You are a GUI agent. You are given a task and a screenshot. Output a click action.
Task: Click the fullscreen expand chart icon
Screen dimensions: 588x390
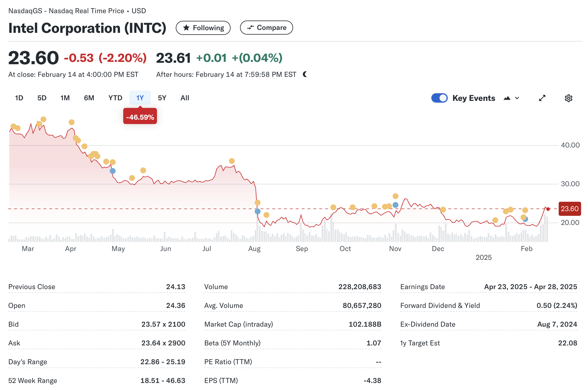click(x=542, y=98)
